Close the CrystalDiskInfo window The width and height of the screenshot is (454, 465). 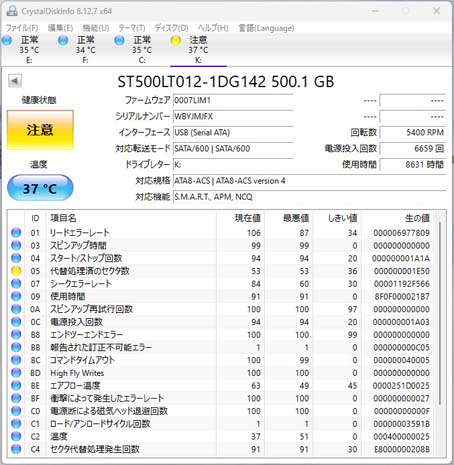[x=436, y=11]
